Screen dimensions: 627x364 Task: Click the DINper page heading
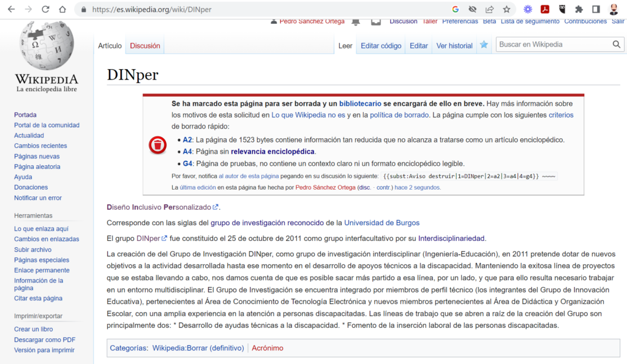pyautogui.click(x=133, y=75)
